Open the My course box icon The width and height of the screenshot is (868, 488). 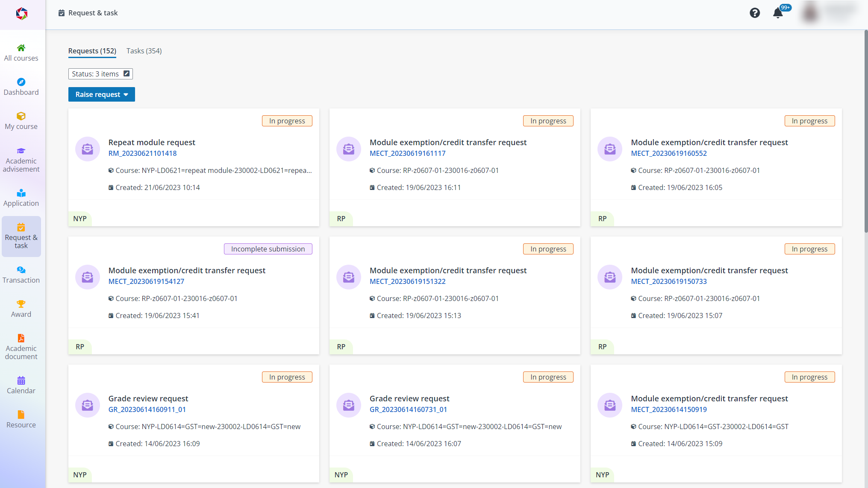(21, 116)
